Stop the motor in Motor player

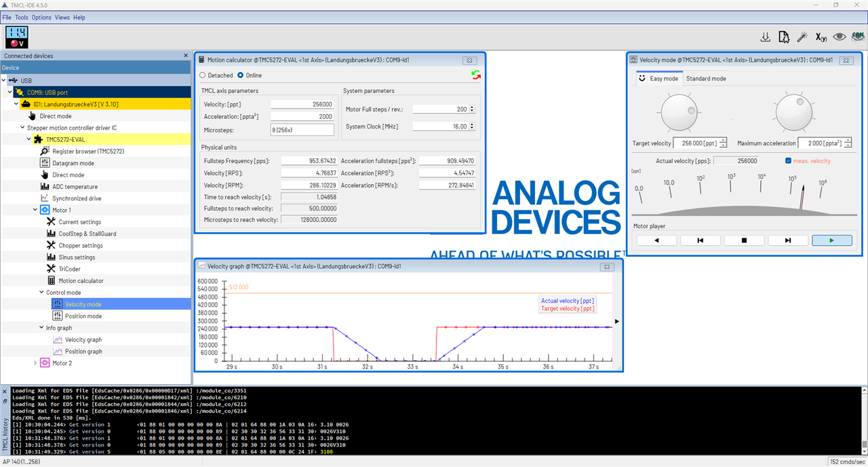[x=744, y=240]
